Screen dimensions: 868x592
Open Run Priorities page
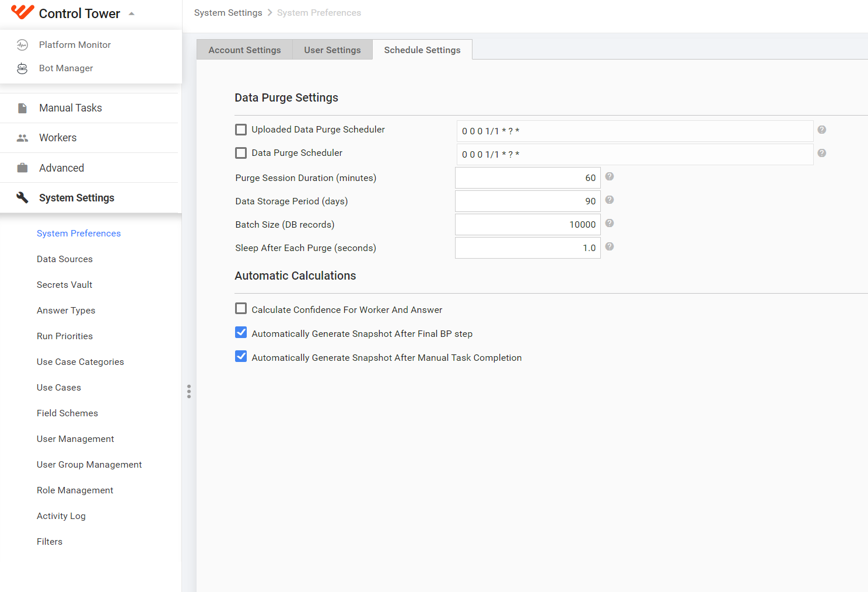[x=65, y=336]
